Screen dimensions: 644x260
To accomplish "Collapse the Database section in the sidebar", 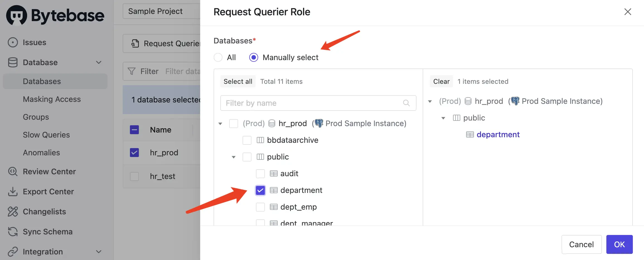I will pos(99,62).
